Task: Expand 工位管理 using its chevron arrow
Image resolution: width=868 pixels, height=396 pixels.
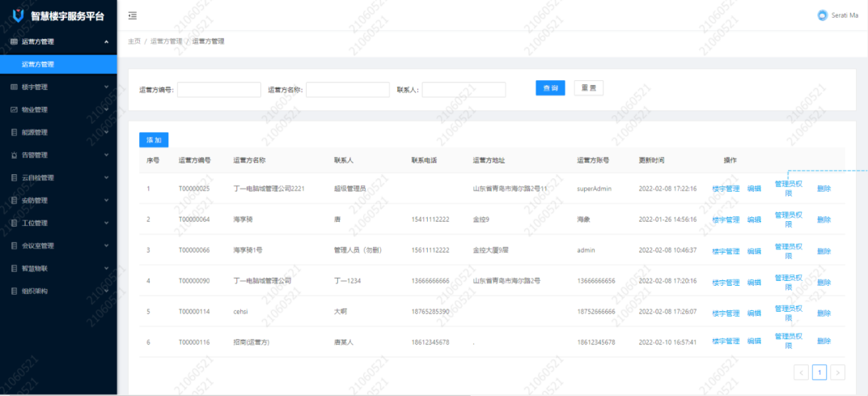Action: (106, 223)
